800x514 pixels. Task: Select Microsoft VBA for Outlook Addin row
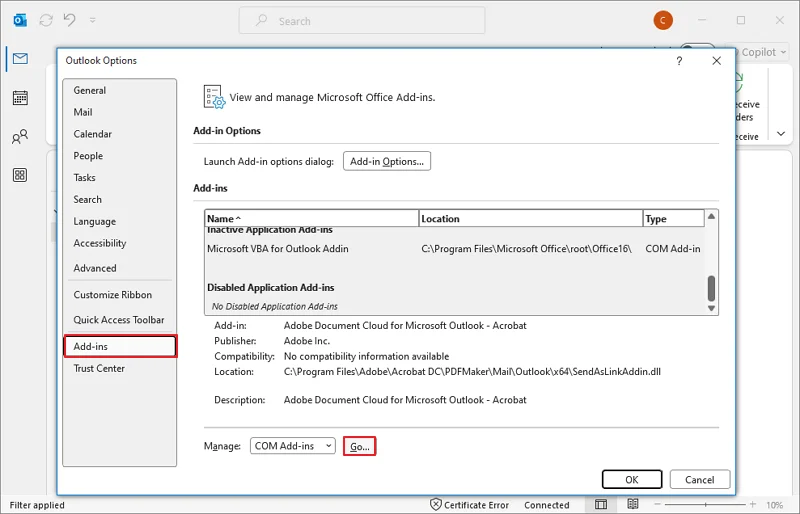[x=454, y=249]
